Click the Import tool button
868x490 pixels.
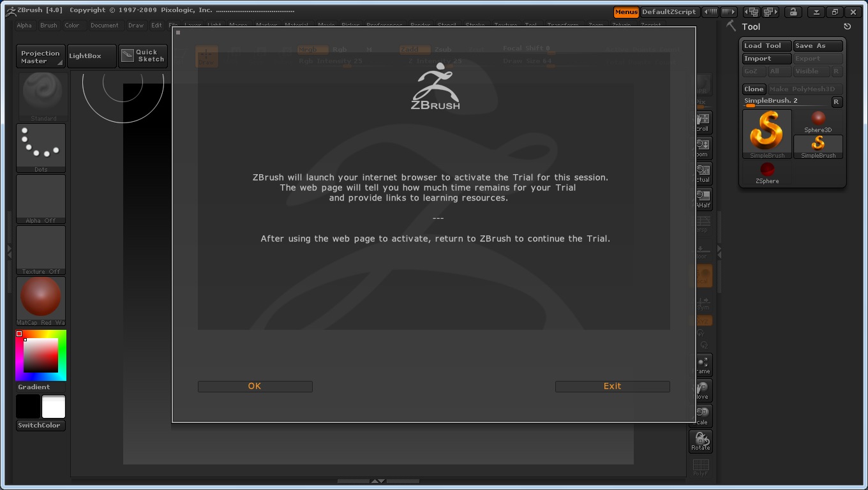767,59
